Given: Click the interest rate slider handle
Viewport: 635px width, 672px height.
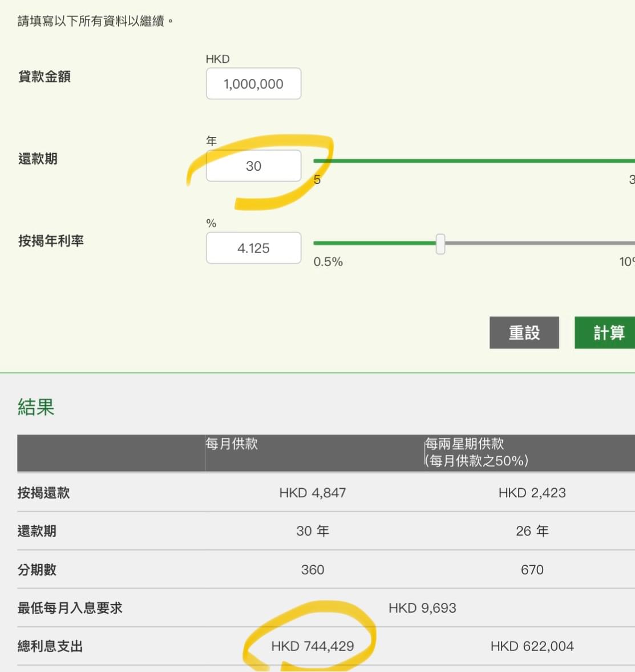Looking at the screenshot, I should tap(440, 244).
